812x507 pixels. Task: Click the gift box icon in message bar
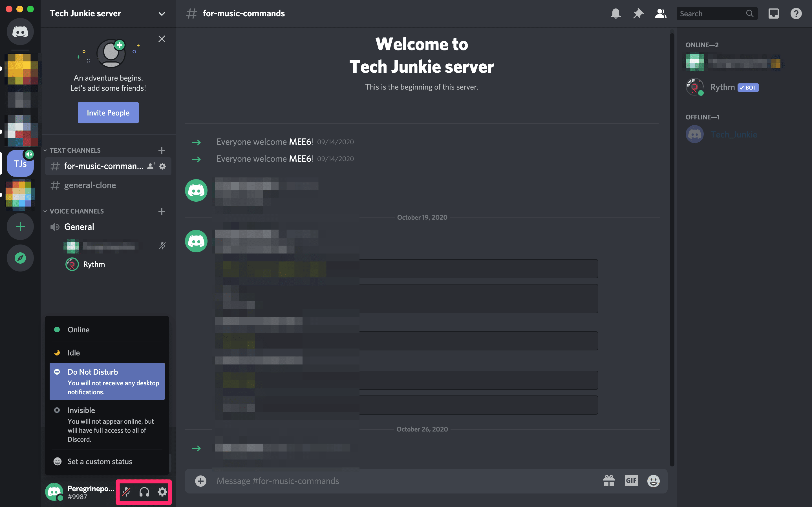coord(608,480)
